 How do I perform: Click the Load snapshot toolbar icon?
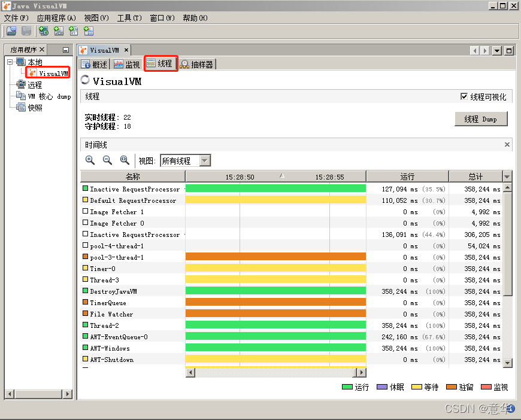(11, 31)
